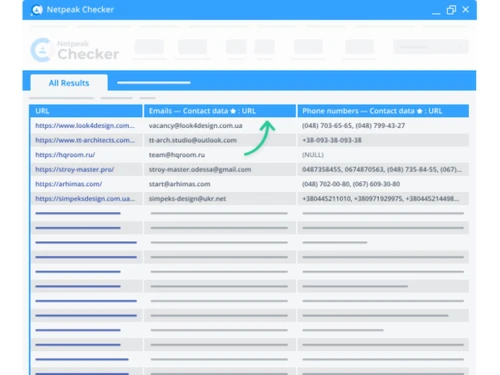Screen dimensions: 500x375
Task: Open the All Results tab
Action: click(x=69, y=83)
